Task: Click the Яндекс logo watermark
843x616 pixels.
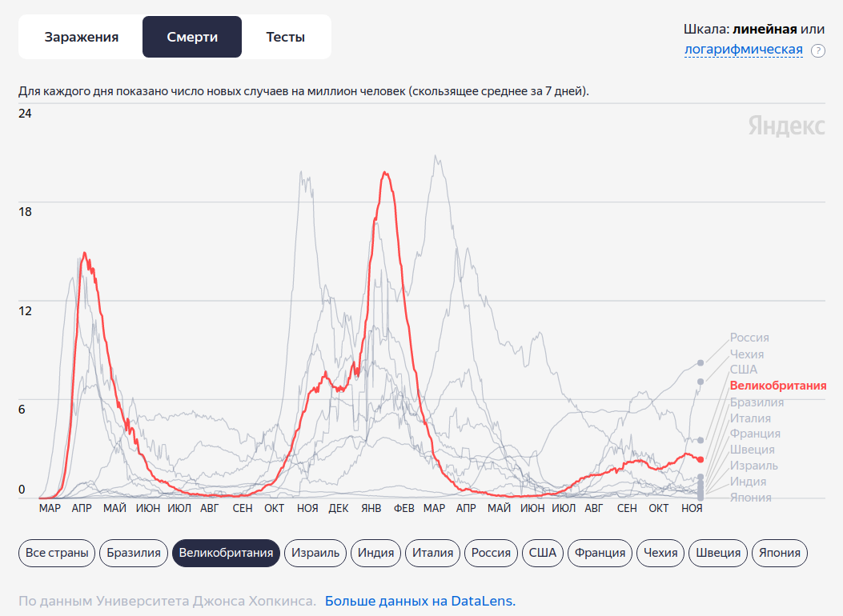Action: [x=787, y=126]
